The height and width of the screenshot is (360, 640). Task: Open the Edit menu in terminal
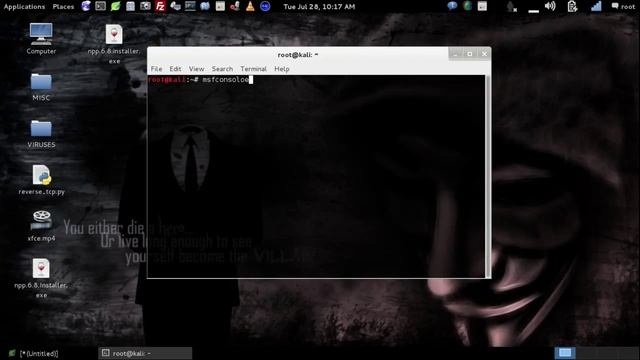pos(175,69)
